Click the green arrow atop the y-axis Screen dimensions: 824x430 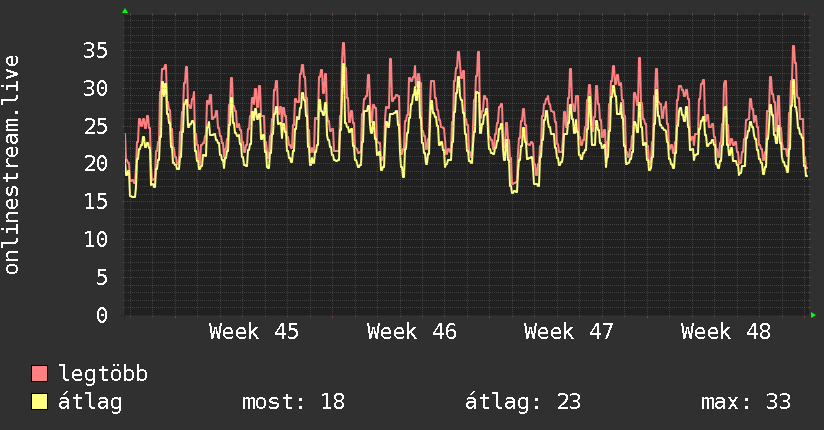pyautogui.click(x=125, y=11)
